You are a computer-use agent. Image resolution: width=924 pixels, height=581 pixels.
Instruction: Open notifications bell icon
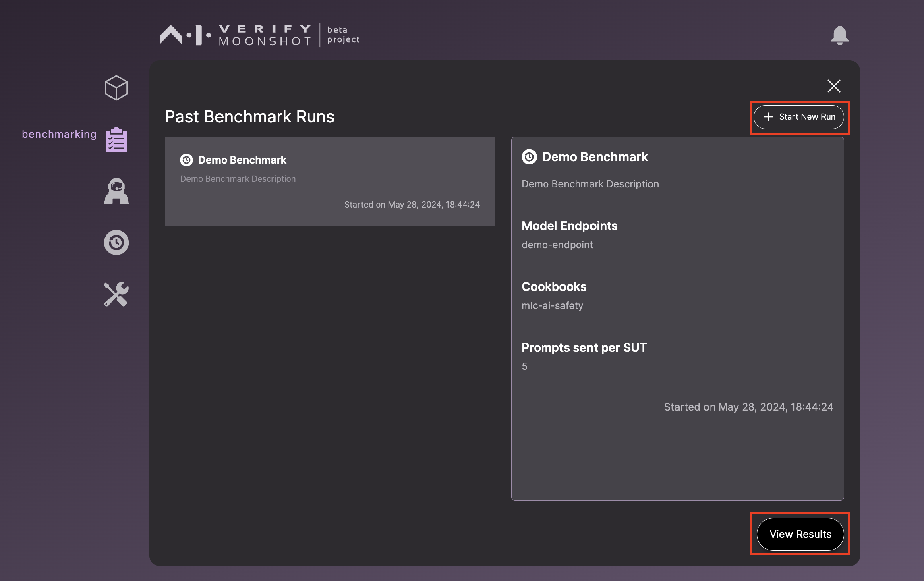coord(840,35)
